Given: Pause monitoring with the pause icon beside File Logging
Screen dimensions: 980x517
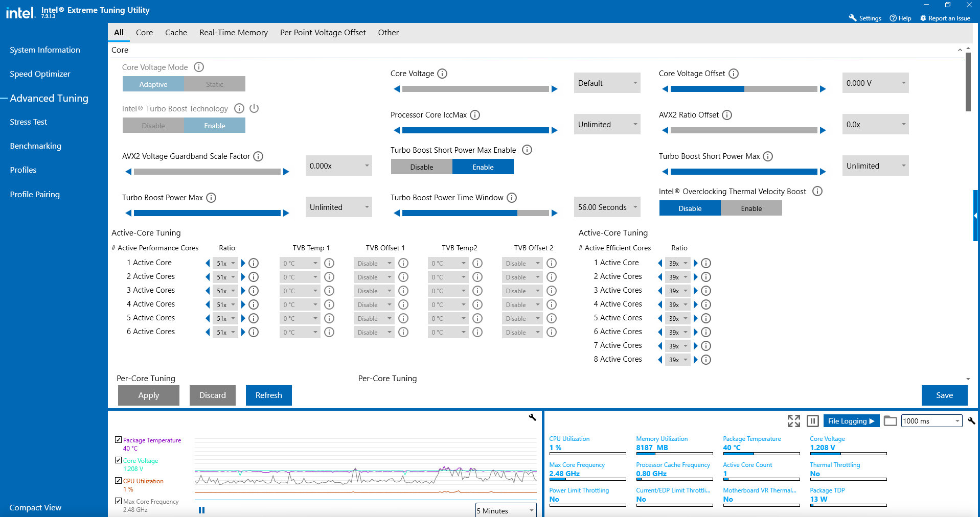Looking at the screenshot, I should tap(813, 421).
